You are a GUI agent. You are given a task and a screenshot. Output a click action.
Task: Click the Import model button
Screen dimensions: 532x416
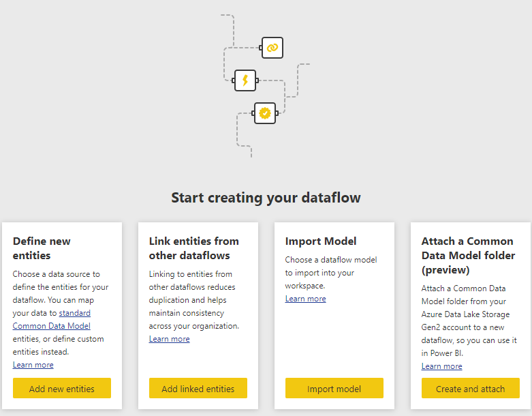pyautogui.click(x=334, y=389)
